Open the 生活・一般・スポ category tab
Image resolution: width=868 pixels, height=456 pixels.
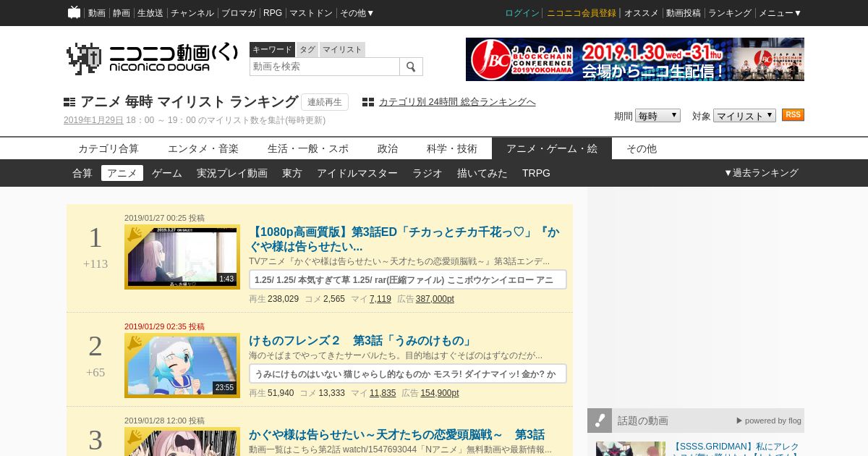tap(308, 148)
